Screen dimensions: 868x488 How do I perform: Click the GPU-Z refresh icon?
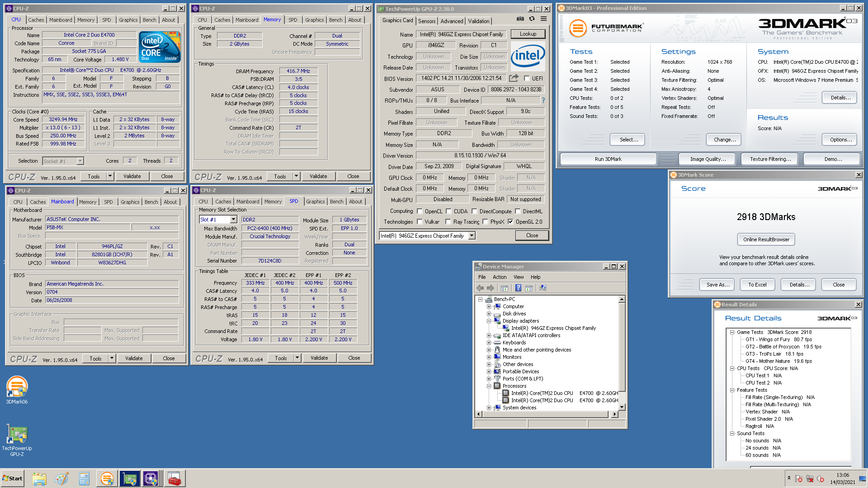coord(532,19)
